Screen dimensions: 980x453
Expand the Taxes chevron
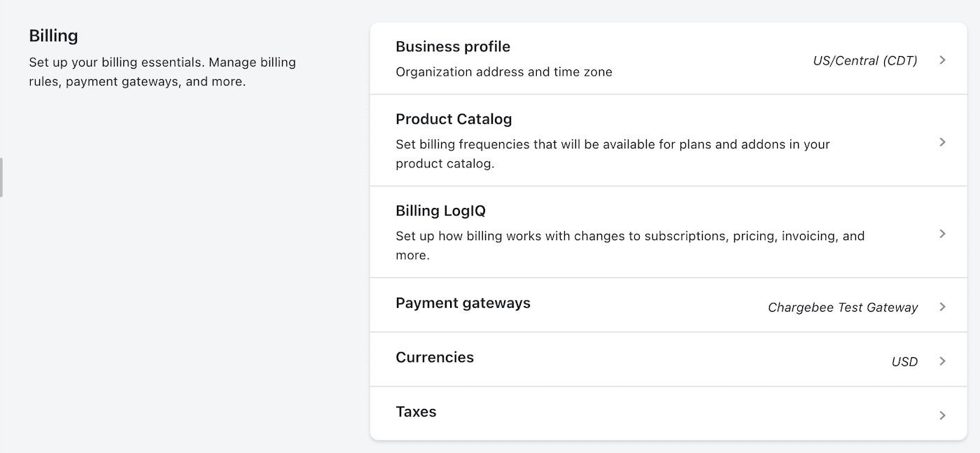(942, 413)
